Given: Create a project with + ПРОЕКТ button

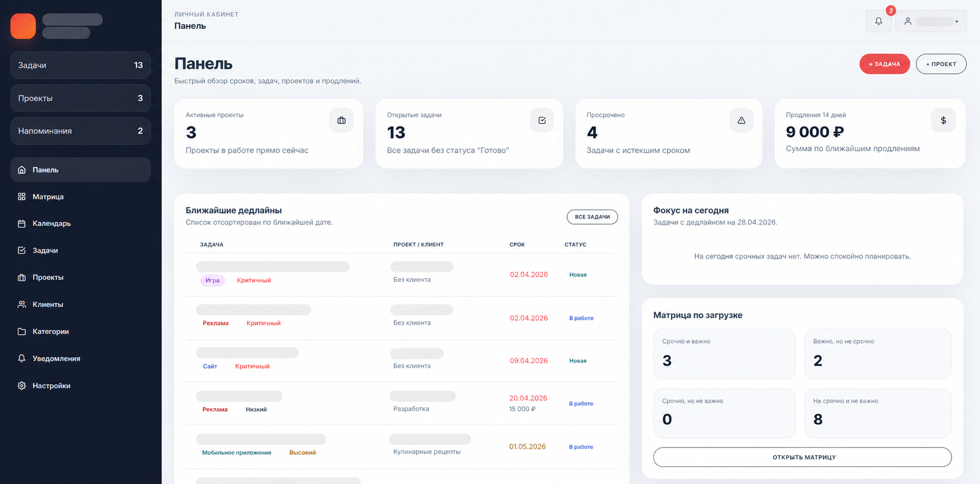Looking at the screenshot, I should 941,64.
